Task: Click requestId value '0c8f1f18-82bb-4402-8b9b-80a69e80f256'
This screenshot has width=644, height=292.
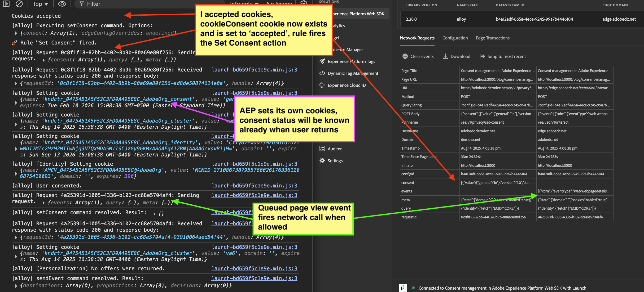Action: [493, 217]
